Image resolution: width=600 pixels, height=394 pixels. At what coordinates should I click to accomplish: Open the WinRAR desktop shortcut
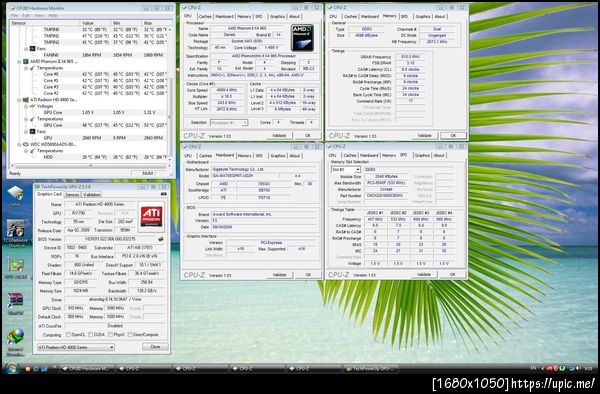(15, 301)
